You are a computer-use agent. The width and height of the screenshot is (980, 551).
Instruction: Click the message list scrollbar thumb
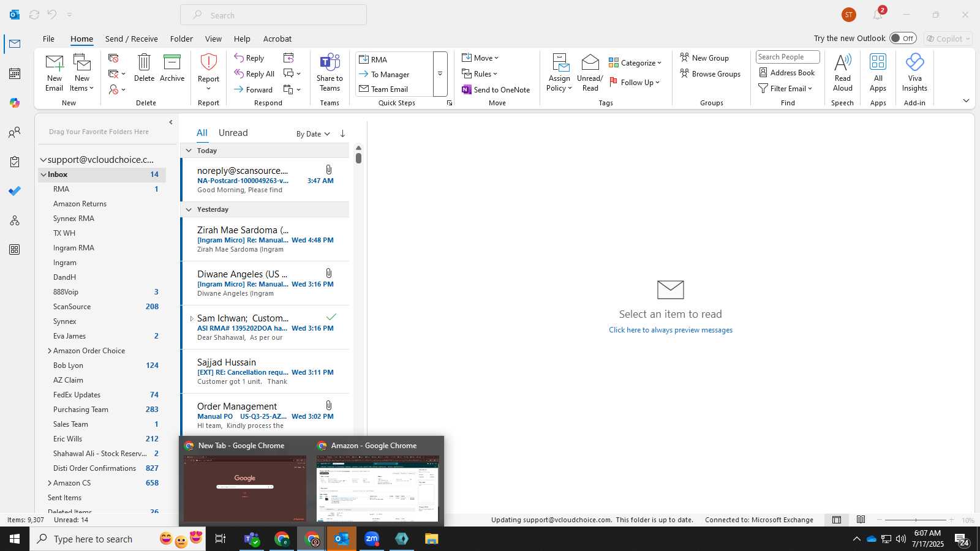coord(358,158)
